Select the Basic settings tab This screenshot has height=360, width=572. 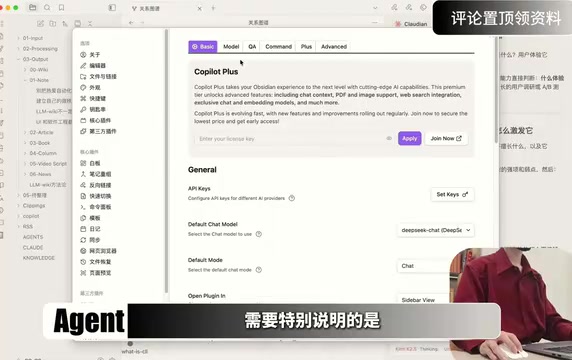[x=203, y=47]
